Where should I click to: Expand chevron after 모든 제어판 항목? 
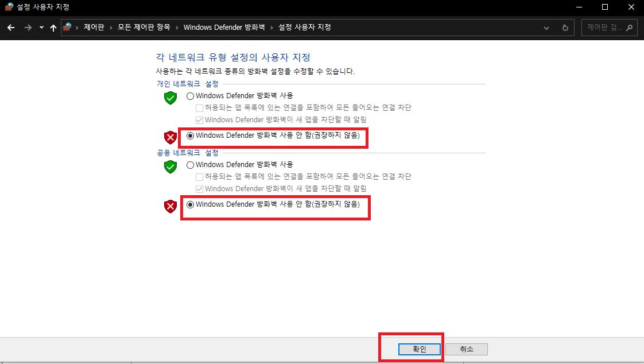point(177,28)
